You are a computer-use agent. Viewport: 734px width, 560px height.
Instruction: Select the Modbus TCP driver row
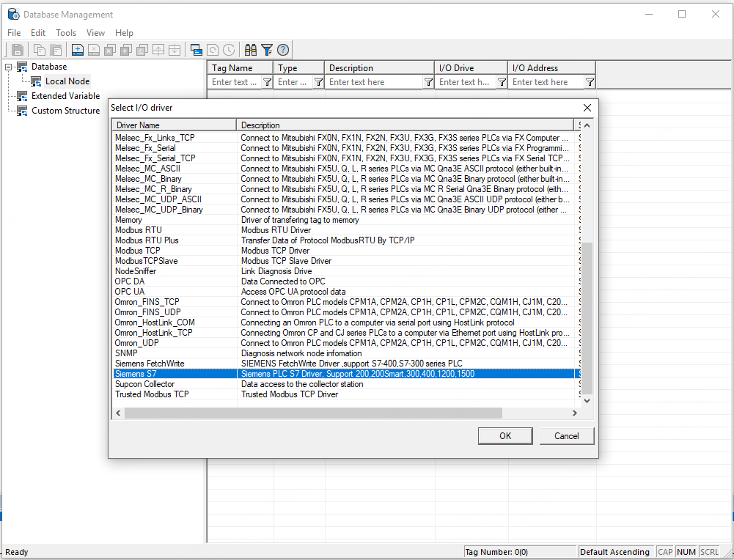click(138, 251)
